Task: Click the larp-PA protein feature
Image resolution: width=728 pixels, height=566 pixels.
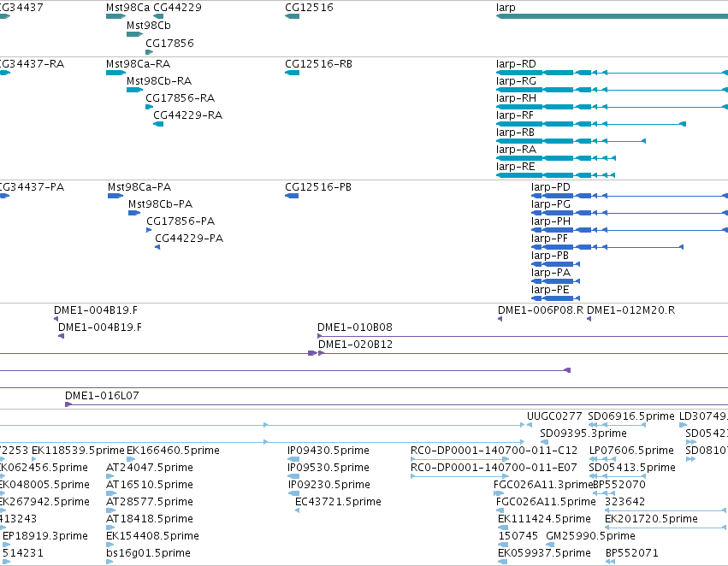Action: 555,281
